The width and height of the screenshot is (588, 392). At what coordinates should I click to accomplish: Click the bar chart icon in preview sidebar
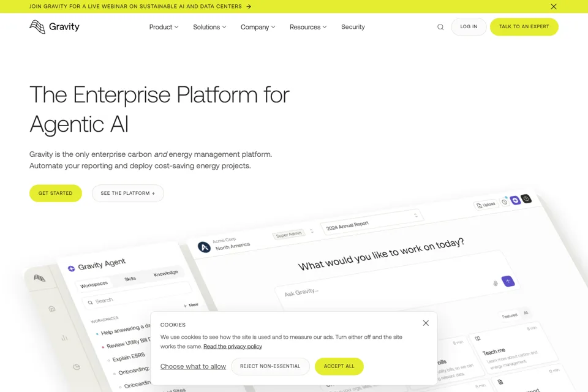coord(64,337)
